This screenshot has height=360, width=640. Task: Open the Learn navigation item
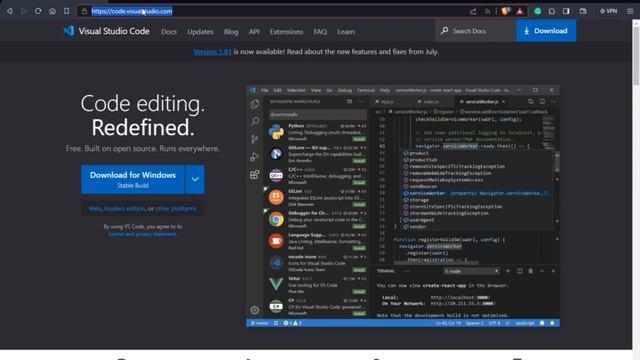346,32
